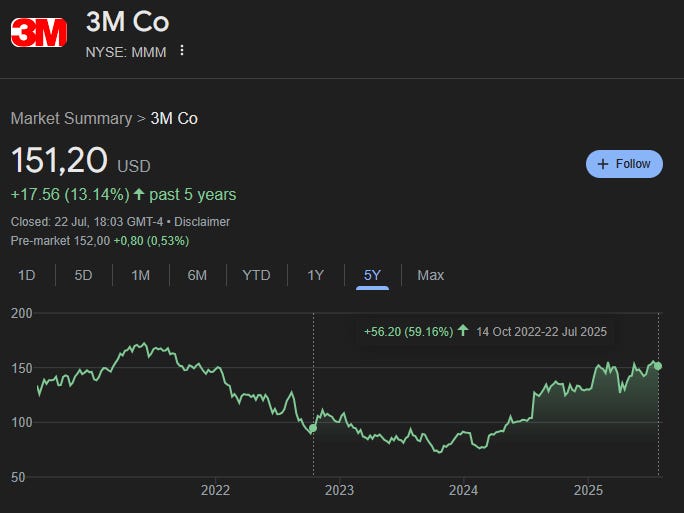Click the 2024 x-axis label
Screen dimensions: 684x513
coord(463,490)
